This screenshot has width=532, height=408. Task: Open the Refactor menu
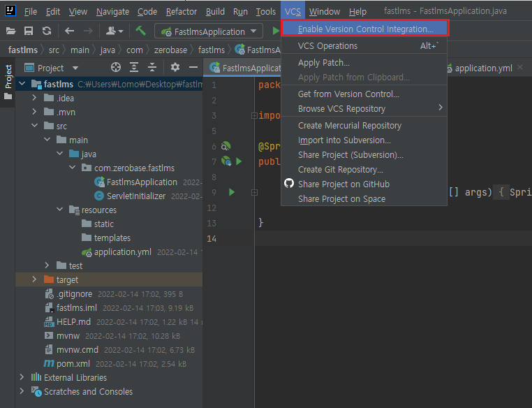(x=182, y=12)
